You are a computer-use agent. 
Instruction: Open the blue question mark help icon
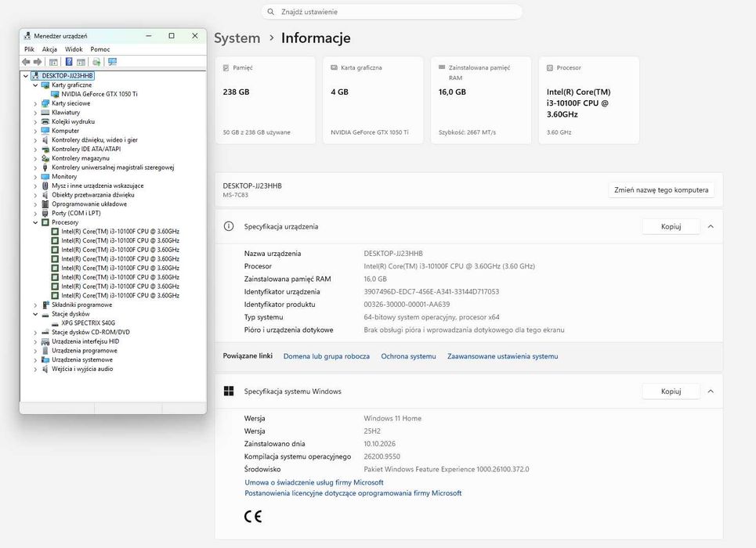pos(69,62)
